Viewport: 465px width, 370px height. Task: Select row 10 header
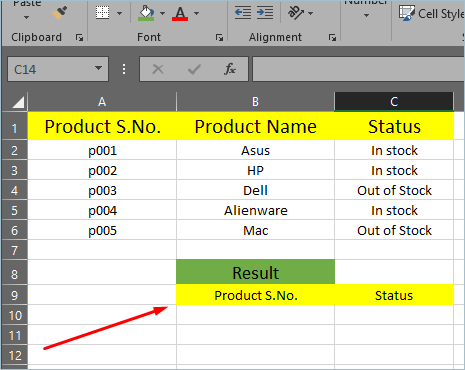tap(15, 315)
